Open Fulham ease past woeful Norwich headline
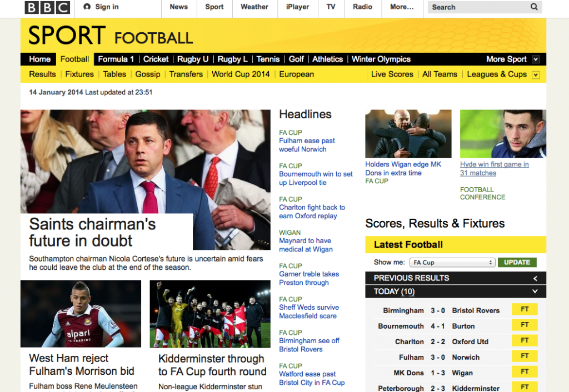This screenshot has height=392, width=569. [x=307, y=144]
